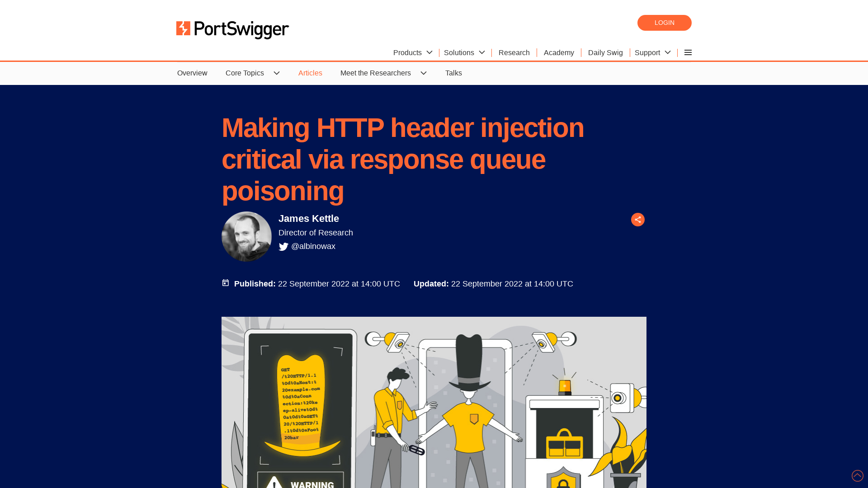Click the hamburger menu icon
Image resolution: width=868 pixels, height=488 pixels.
pos(688,52)
